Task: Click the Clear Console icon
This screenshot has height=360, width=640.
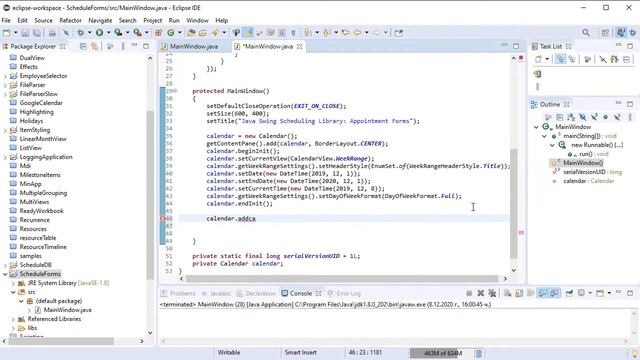Action: click(x=507, y=293)
